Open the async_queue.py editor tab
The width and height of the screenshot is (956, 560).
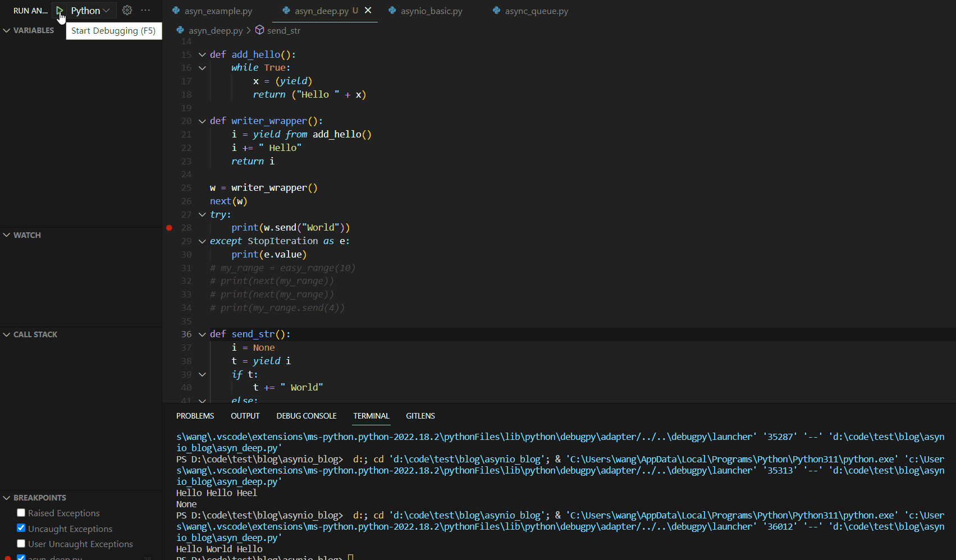click(x=536, y=11)
